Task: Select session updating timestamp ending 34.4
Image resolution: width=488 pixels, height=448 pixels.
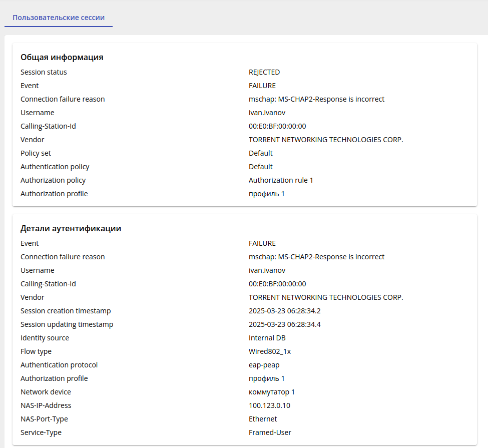Action: (284, 324)
